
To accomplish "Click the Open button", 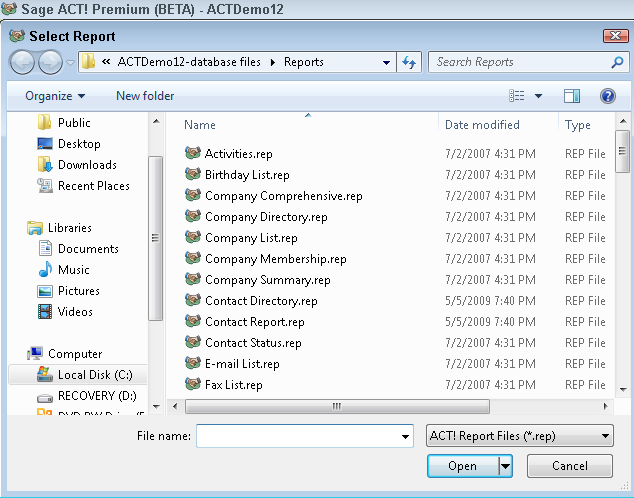I will tap(463, 466).
